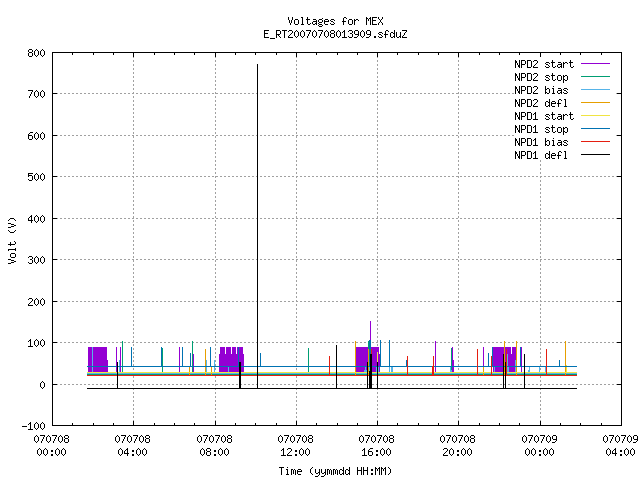Select the NPD1 defl legend label

coord(541,155)
